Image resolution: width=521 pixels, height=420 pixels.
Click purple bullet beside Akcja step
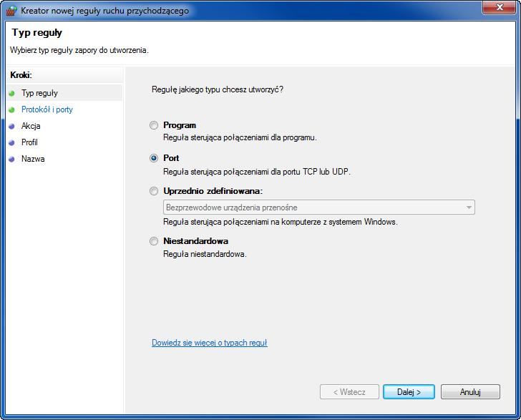pyautogui.click(x=11, y=126)
